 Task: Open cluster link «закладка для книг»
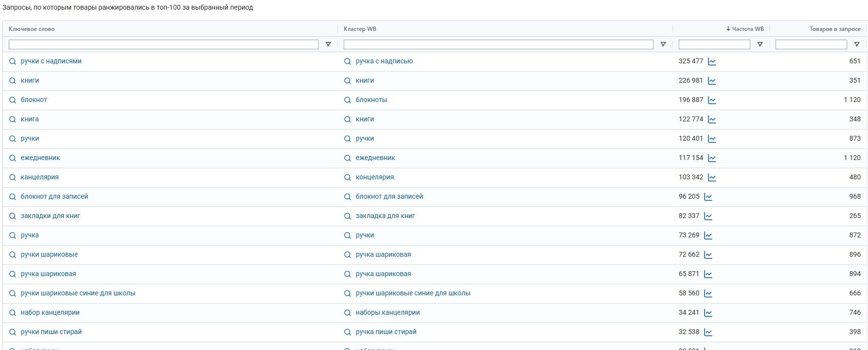pos(385,216)
